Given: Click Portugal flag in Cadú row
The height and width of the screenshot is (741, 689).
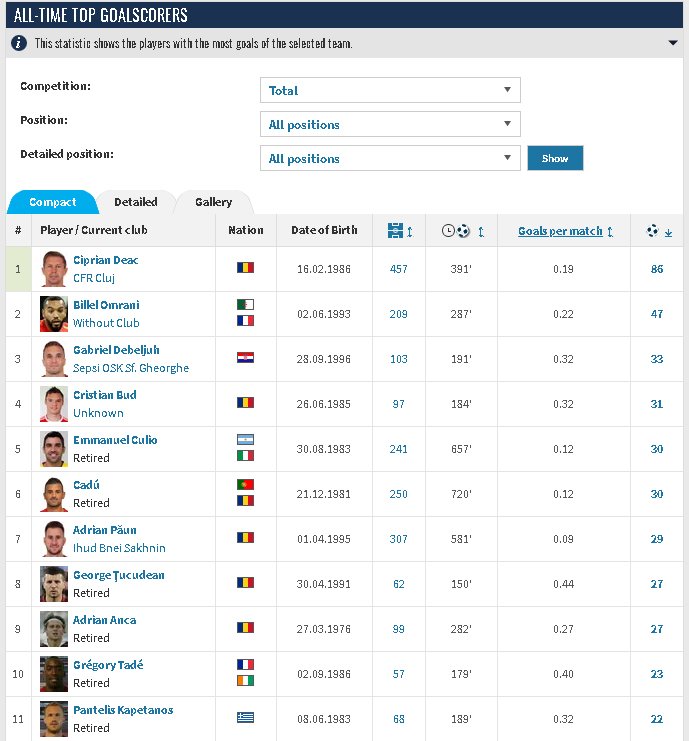Looking at the screenshot, I should click(245, 485).
